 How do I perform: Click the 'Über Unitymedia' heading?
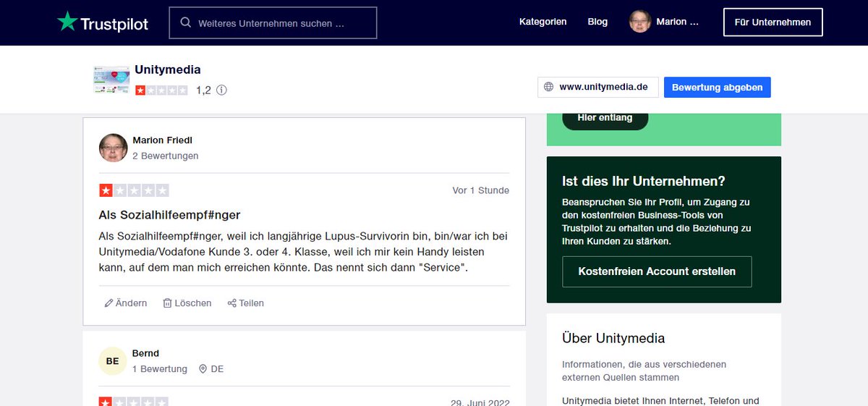(613, 339)
